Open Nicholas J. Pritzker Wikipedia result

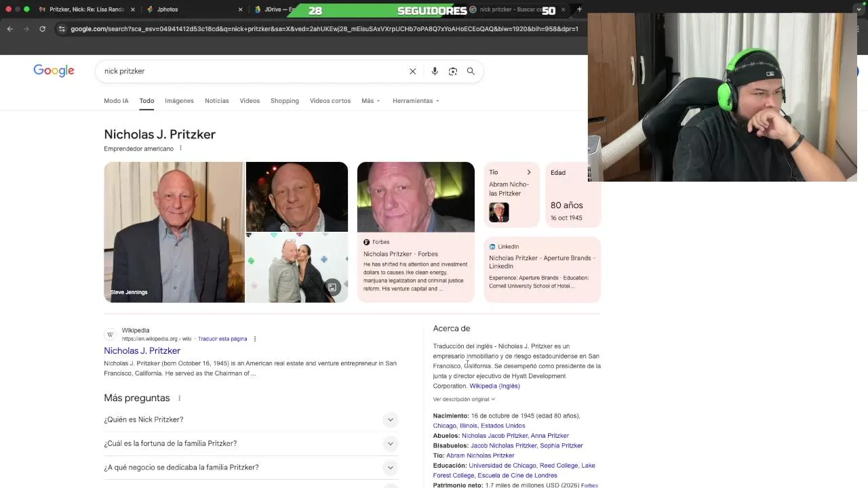click(x=142, y=350)
